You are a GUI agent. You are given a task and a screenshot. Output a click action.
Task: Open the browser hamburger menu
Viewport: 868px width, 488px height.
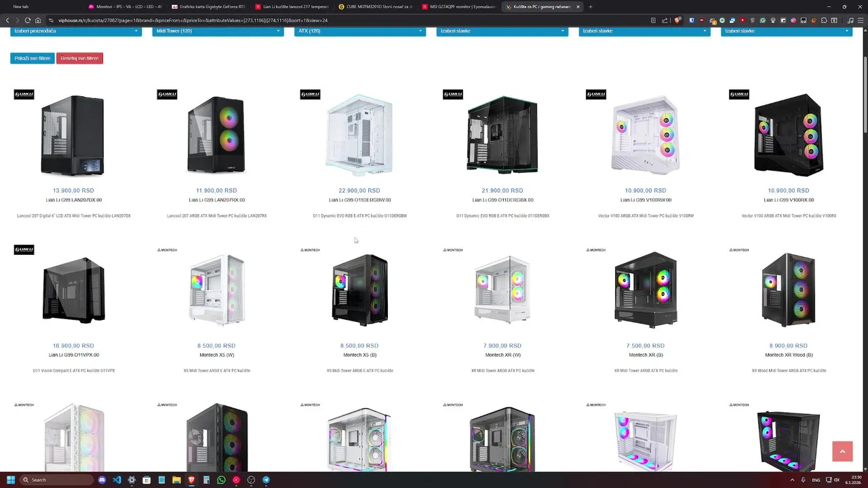click(861, 20)
